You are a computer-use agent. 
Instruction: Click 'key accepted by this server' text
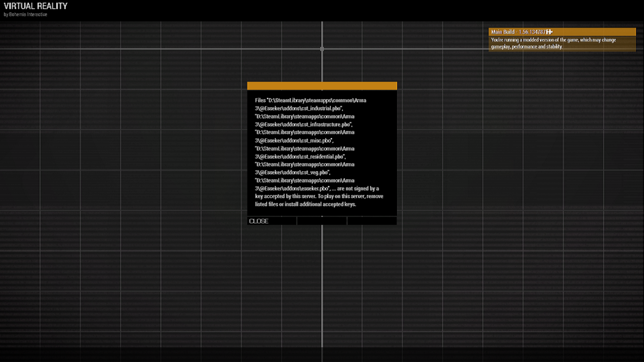(x=285, y=196)
